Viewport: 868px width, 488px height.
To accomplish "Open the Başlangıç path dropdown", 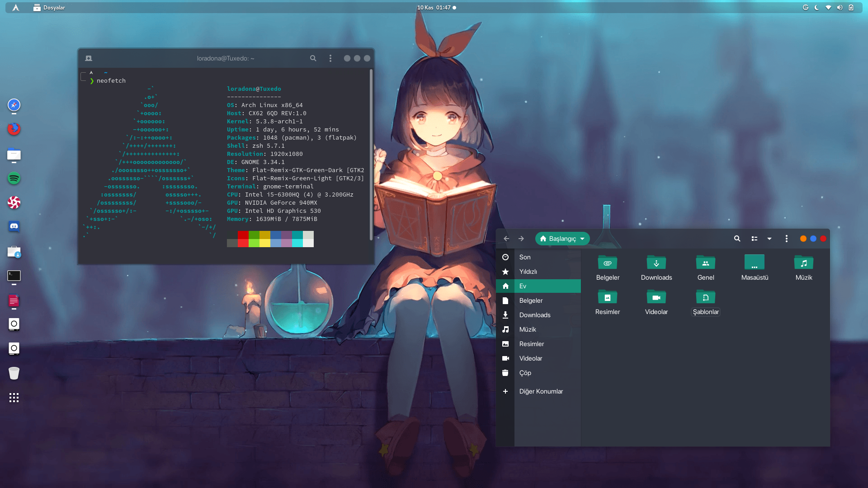I will click(562, 239).
